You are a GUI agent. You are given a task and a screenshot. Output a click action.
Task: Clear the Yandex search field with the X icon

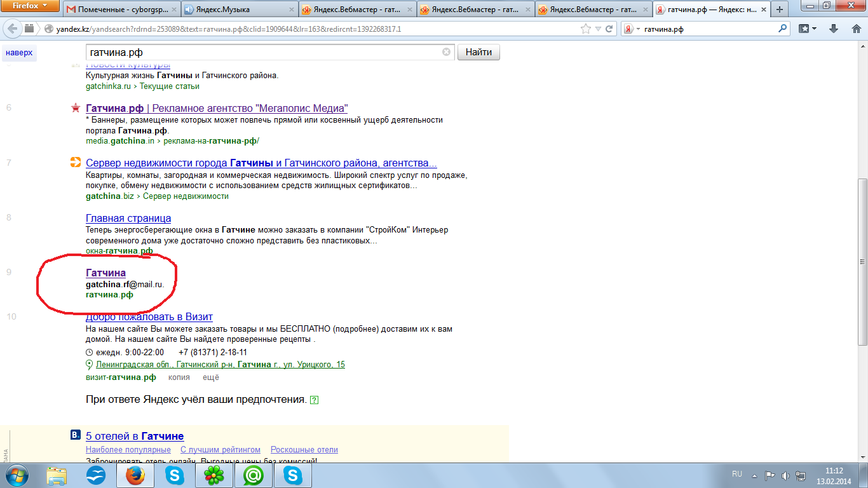click(447, 53)
